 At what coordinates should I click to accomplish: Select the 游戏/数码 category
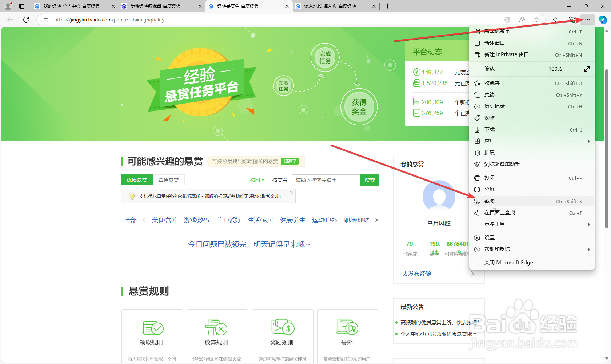(x=196, y=220)
